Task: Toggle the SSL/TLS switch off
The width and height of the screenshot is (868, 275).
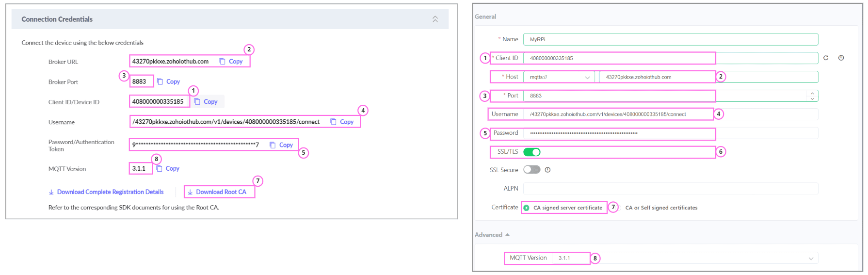Action: pos(532,152)
